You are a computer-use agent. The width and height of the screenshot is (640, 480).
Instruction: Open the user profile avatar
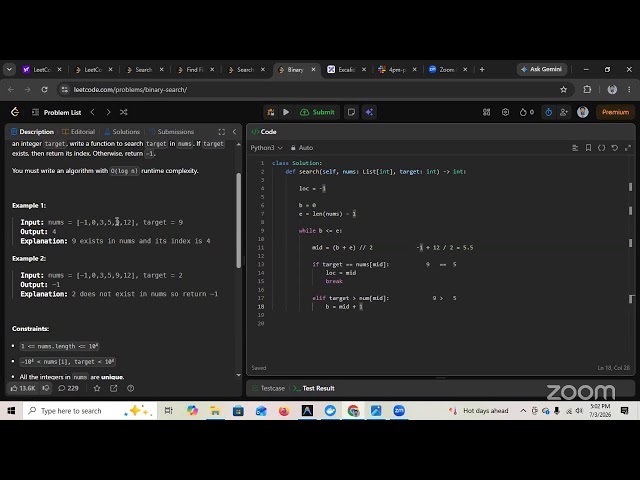point(583,112)
